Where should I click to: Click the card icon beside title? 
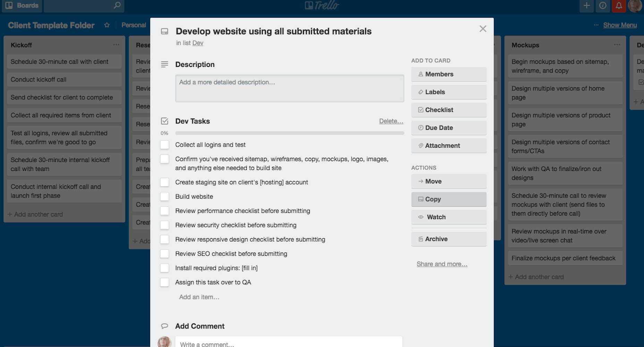[x=164, y=32]
